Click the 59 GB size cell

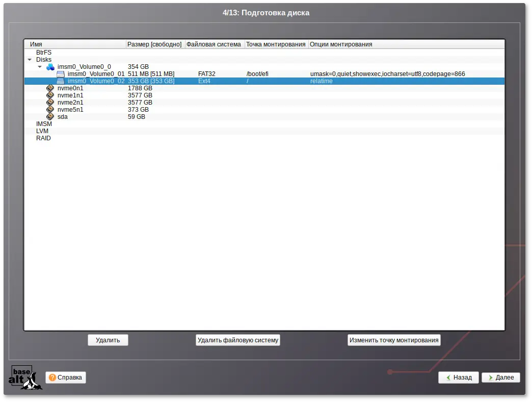[137, 117]
